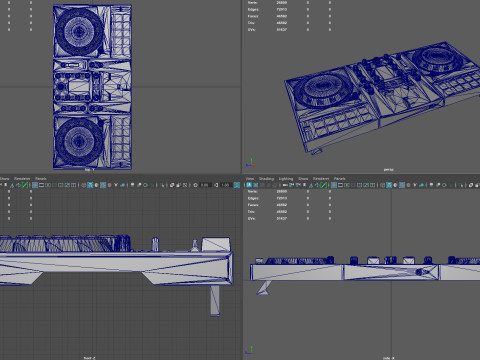Click axis gizmo in perspective viewport corner
This screenshot has width=480, height=360.
click(250, 163)
